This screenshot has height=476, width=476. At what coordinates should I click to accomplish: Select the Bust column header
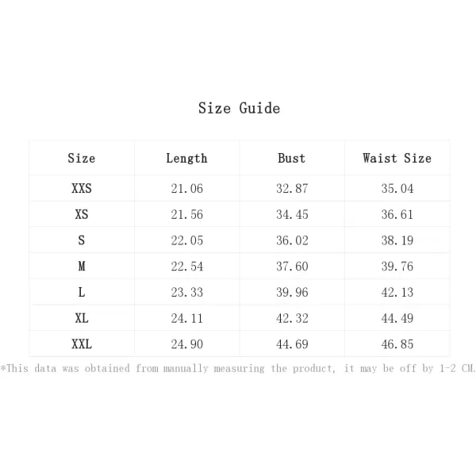pos(292,158)
